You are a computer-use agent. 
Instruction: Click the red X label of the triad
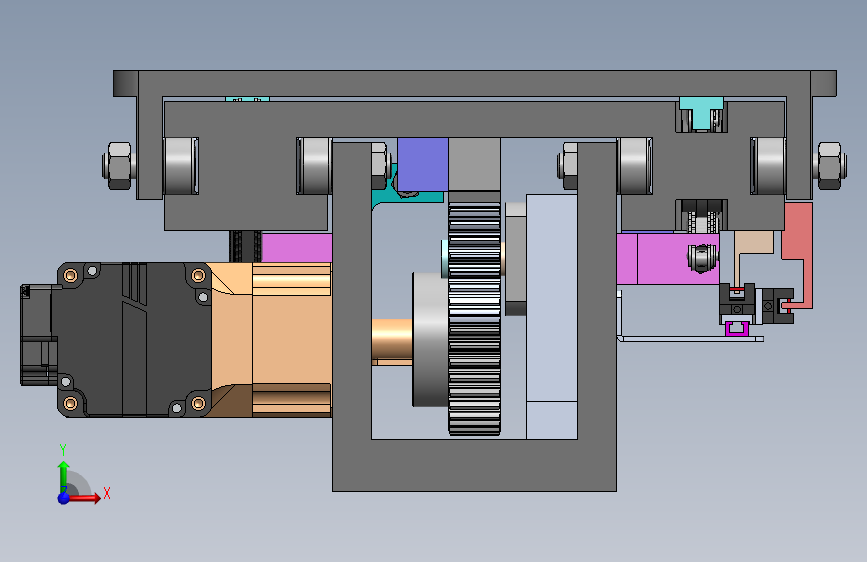pos(107,493)
